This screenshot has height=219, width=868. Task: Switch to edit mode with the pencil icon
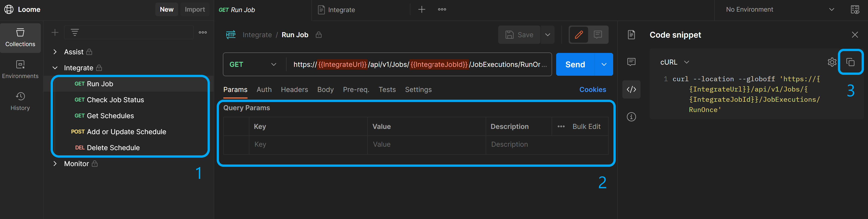pyautogui.click(x=579, y=34)
